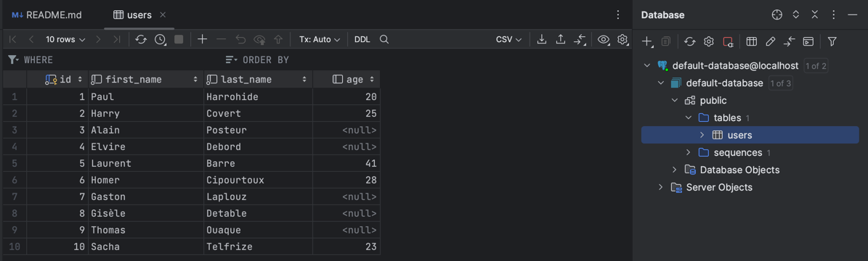Open the 10 rows page size dropdown
The width and height of the screenshot is (868, 261).
[65, 39]
